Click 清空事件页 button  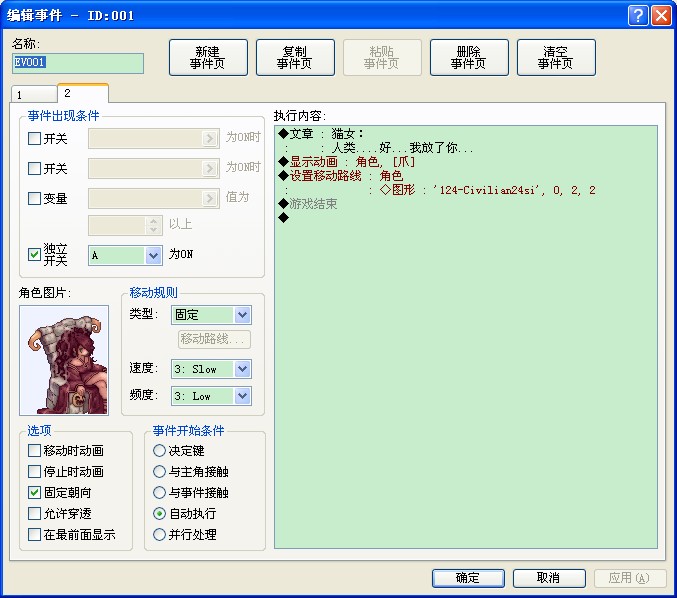[556, 57]
